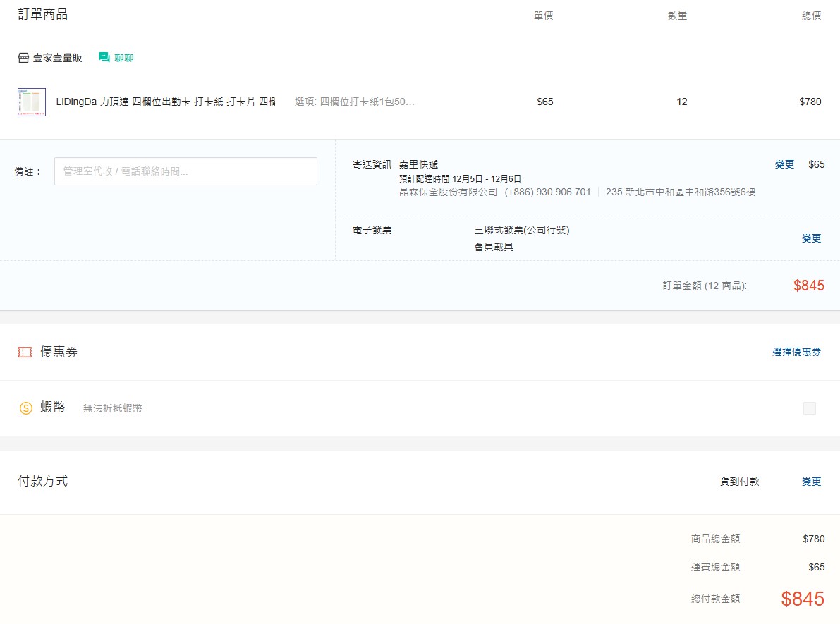
Task: Click the 新北市中和區 delivery address
Action: click(680, 192)
